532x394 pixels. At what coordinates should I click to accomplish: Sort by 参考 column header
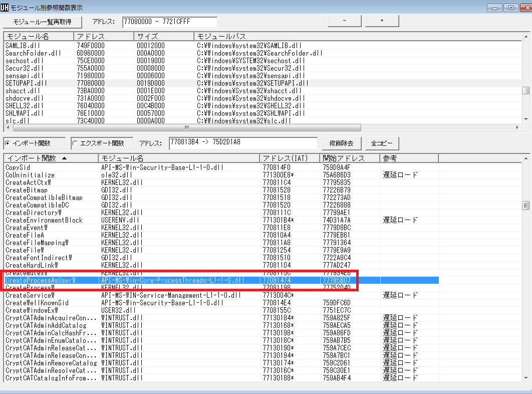pos(409,158)
